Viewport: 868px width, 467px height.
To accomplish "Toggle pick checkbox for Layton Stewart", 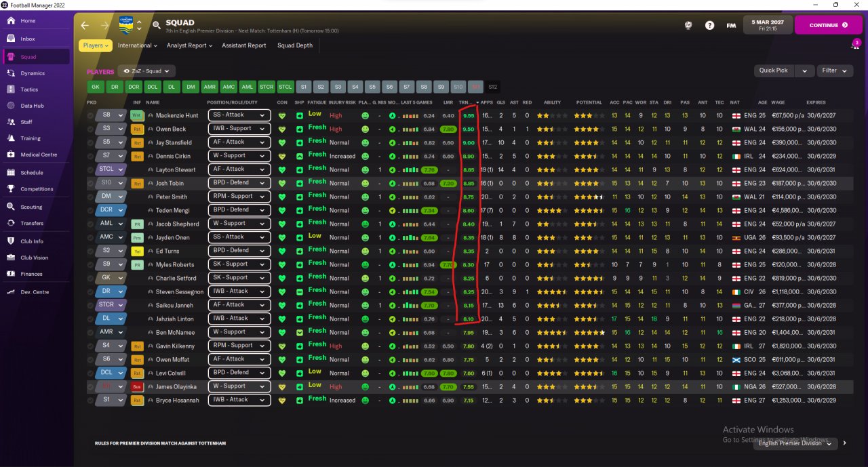I will [90, 169].
